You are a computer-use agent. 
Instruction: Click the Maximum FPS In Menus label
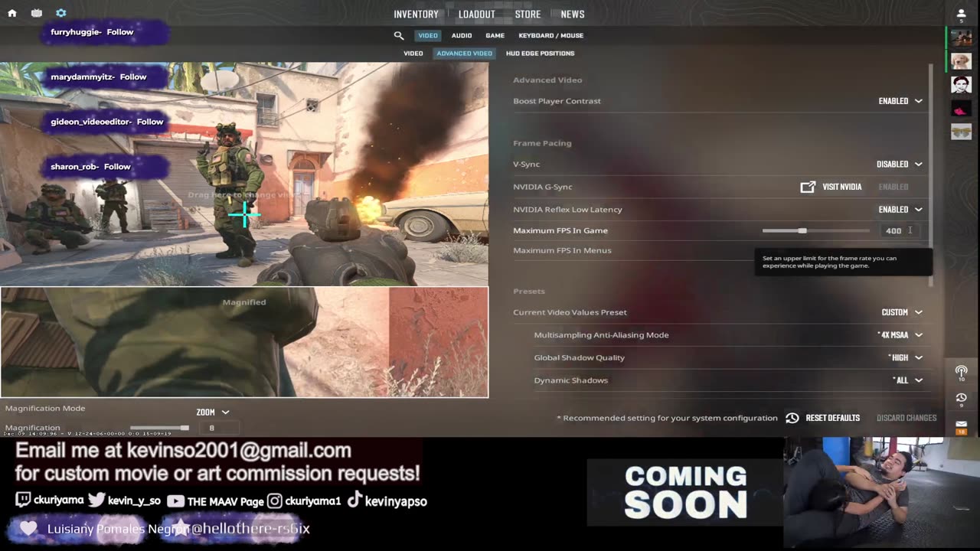click(x=562, y=250)
